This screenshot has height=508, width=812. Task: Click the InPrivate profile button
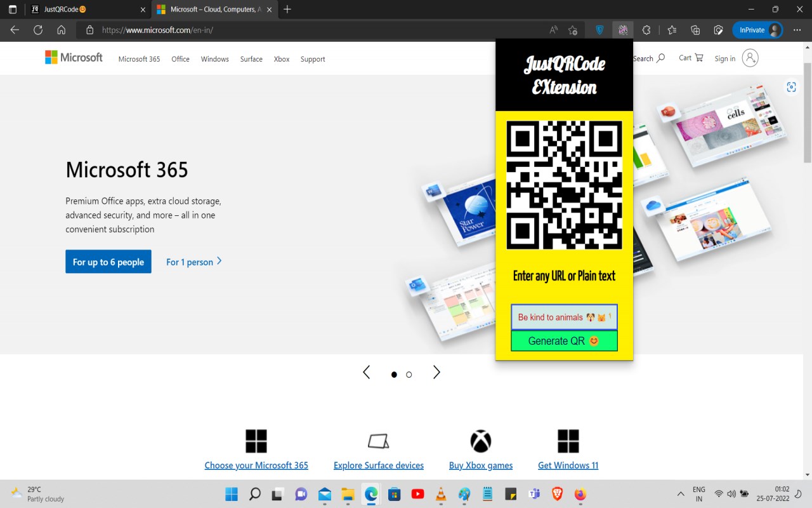[x=757, y=30]
